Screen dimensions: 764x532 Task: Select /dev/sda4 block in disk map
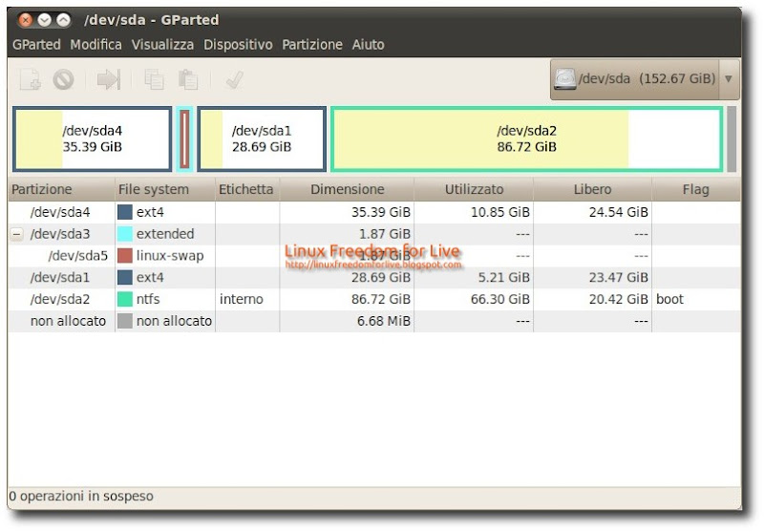click(92, 138)
